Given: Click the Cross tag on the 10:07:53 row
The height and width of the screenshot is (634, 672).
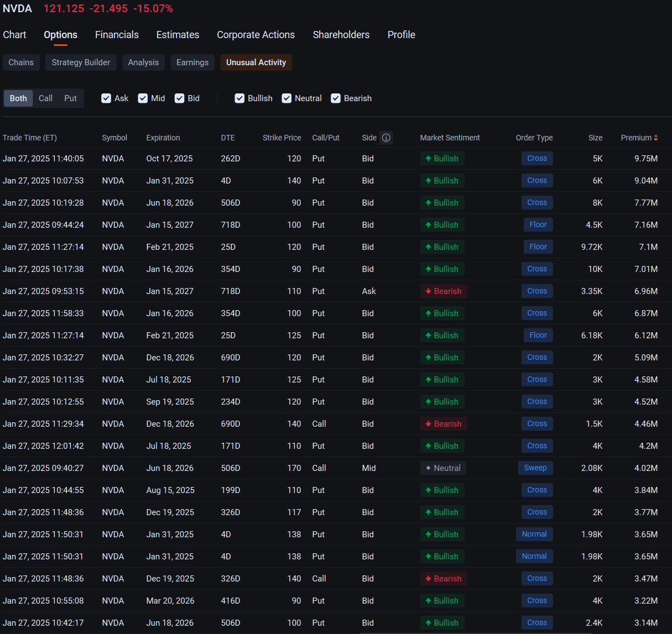Looking at the screenshot, I should click(x=537, y=181).
